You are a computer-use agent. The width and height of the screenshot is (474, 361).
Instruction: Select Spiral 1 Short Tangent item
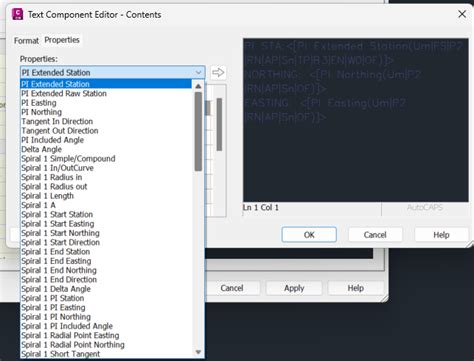(x=60, y=354)
